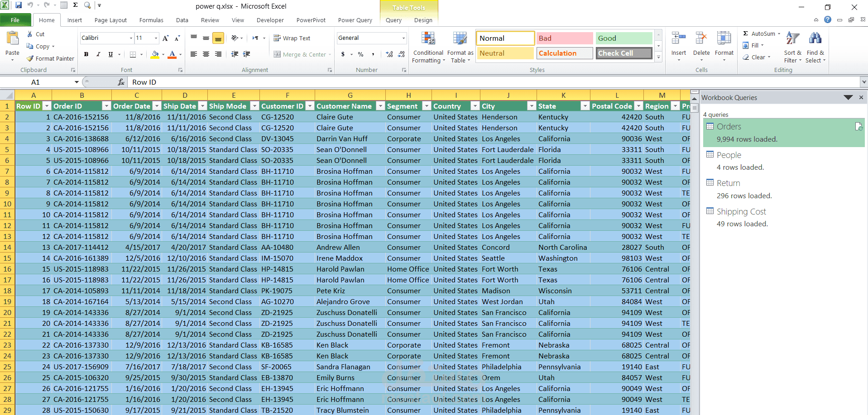Apply the Bad cell style swatch
Screen dimensions: 868x415
(x=565, y=38)
